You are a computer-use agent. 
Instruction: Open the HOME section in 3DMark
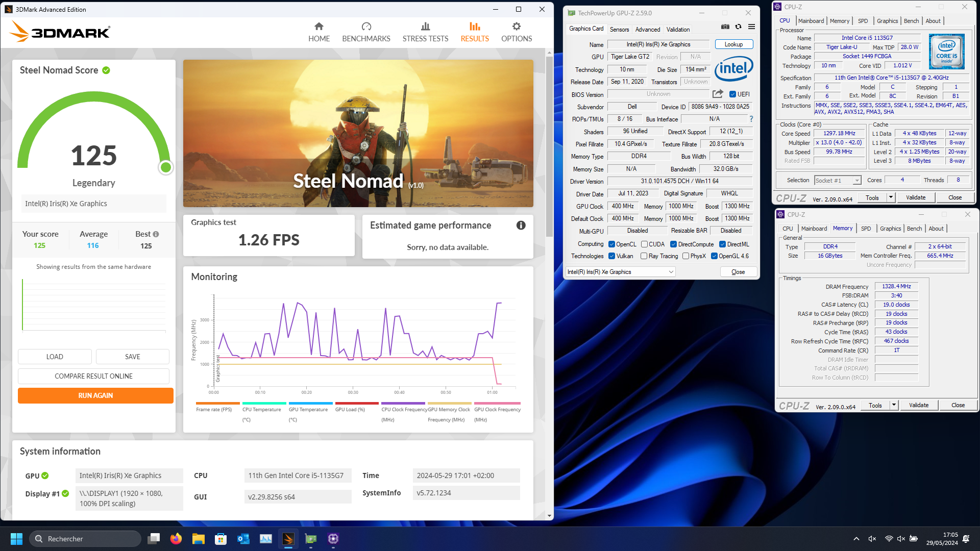319,32
